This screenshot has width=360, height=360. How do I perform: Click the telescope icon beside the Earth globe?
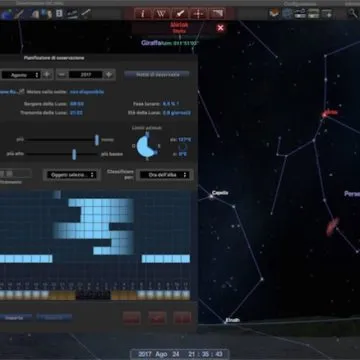[x=19, y=14]
